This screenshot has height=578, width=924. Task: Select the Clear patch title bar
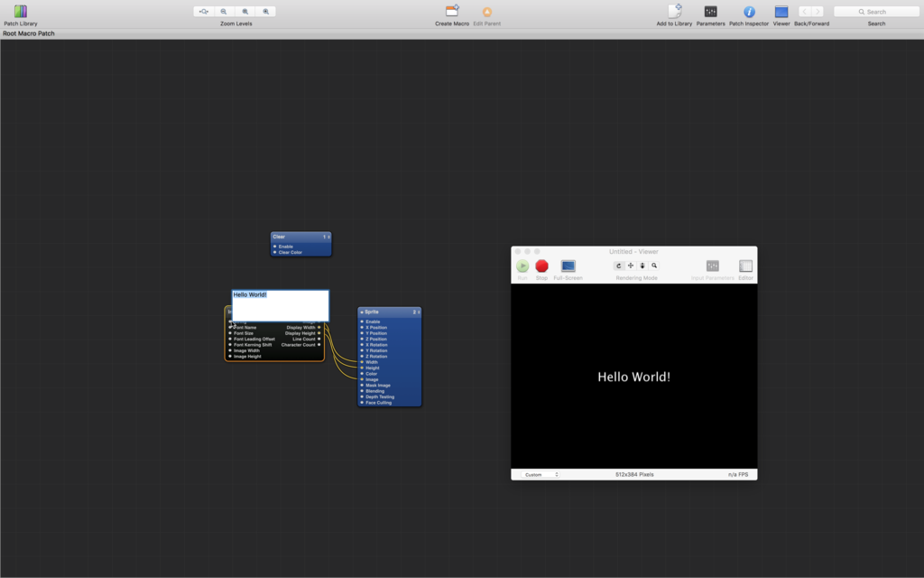click(x=301, y=238)
